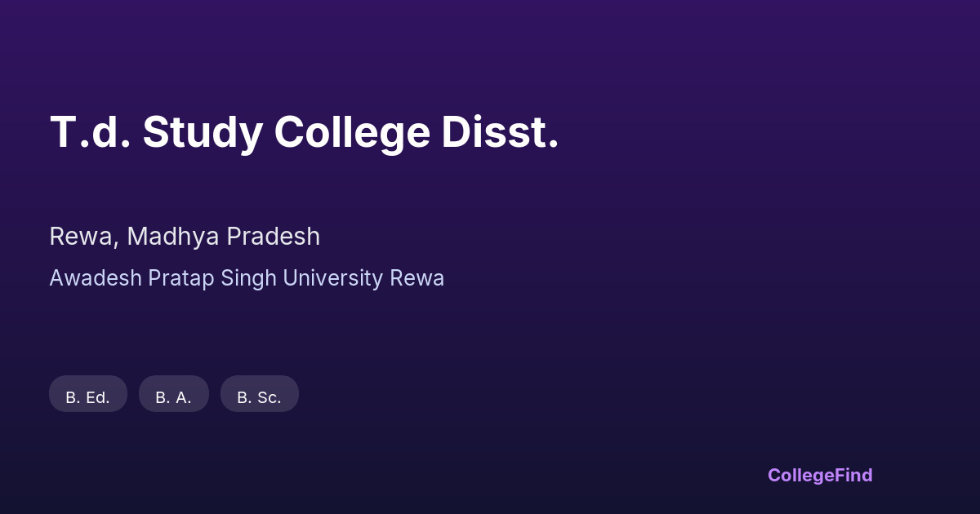Click "T.d." at the start of the heading
This screenshot has height=514, width=980.
point(90,132)
